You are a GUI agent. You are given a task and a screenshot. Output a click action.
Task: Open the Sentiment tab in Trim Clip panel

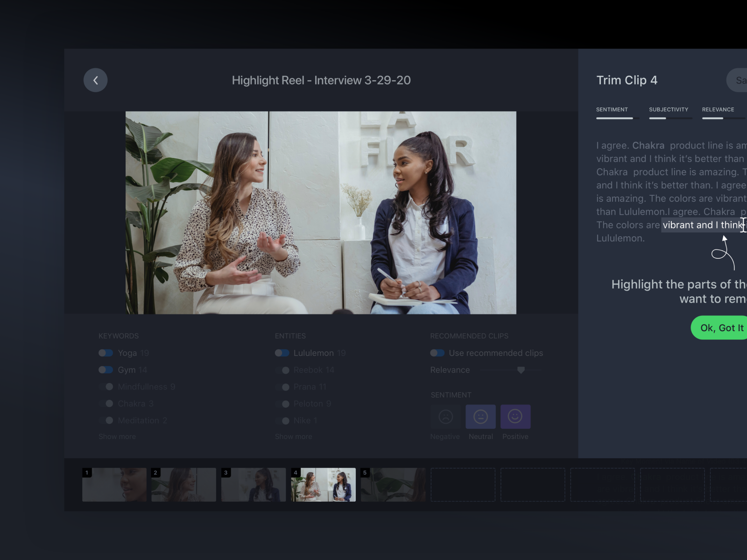point(612,109)
